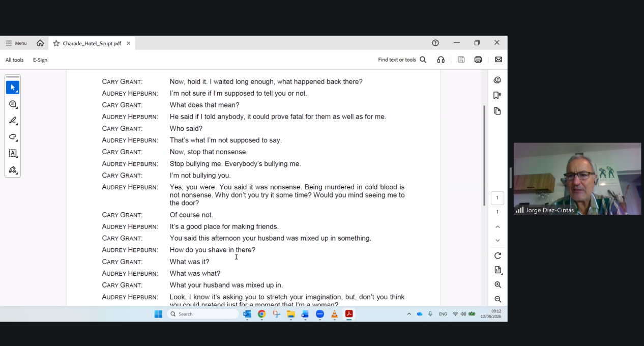
Task: Switch input language ENG indicator
Action: click(443, 314)
